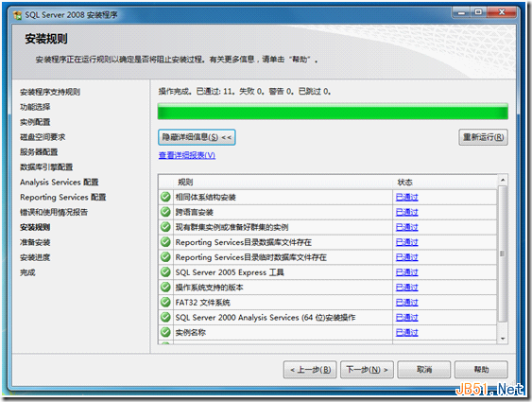This screenshot has width=532, height=402.
Task: Select 磁盘空间要求 step in sidebar
Action: [x=43, y=137]
